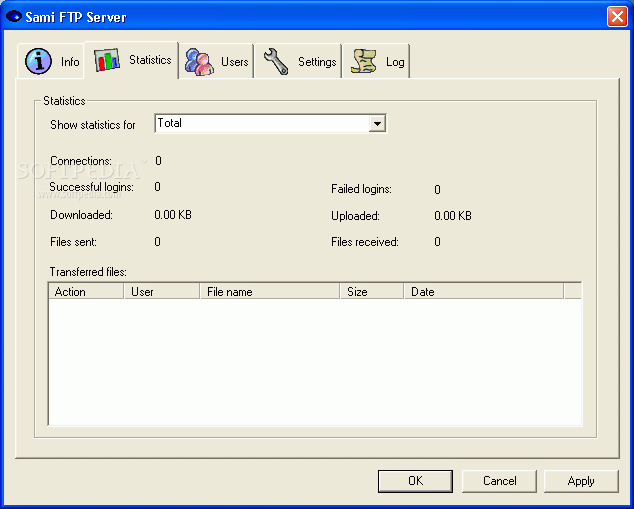Click the Connections: label

[81, 161]
